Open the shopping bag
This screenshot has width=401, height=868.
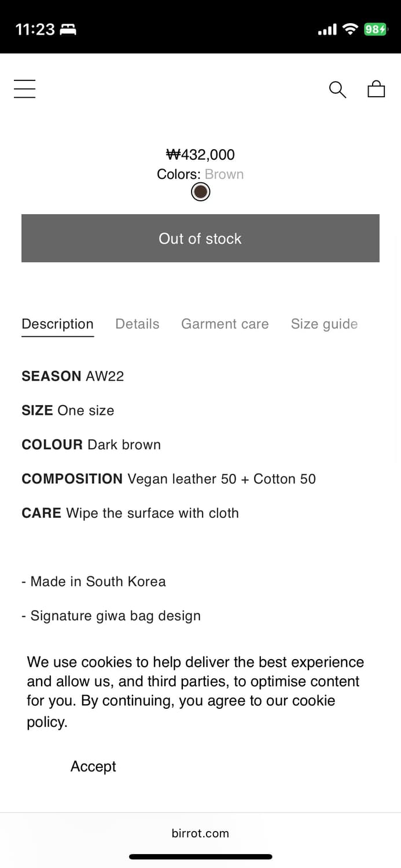[x=376, y=89]
